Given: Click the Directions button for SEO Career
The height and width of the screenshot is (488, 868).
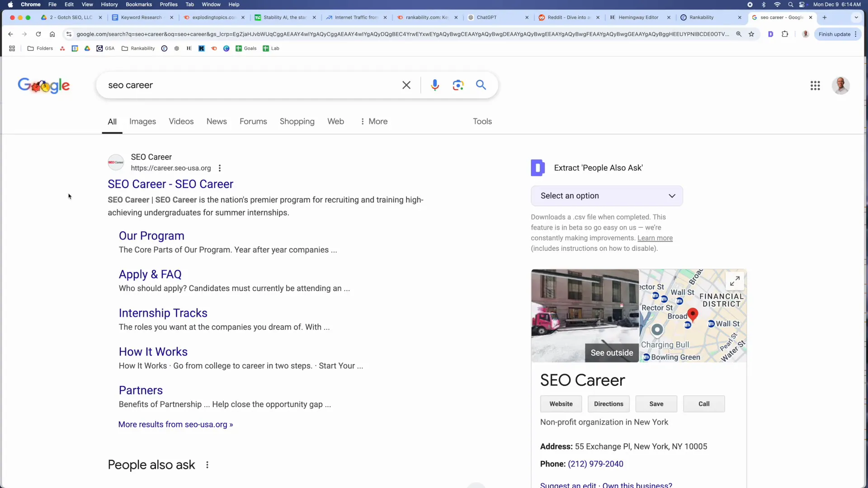Looking at the screenshot, I should point(609,404).
